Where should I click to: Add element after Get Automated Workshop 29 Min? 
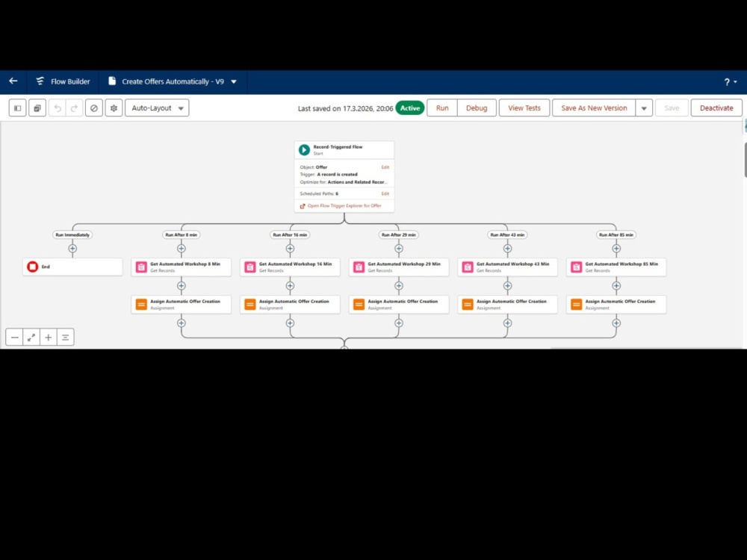pyautogui.click(x=399, y=286)
